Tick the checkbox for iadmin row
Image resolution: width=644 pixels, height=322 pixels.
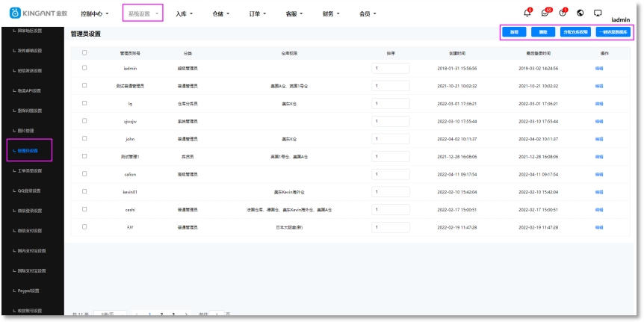coord(84,68)
